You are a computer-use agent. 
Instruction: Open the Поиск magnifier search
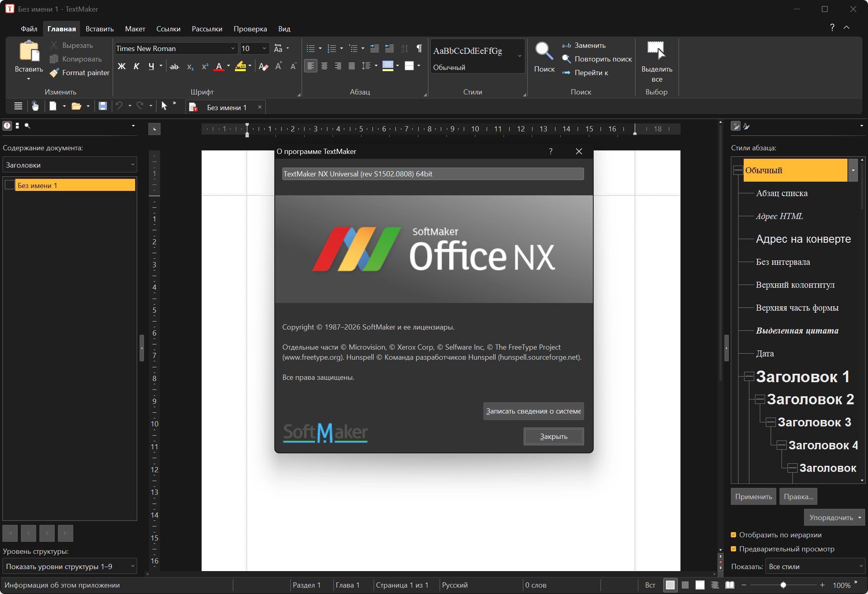pyautogui.click(x=544, y=51)
